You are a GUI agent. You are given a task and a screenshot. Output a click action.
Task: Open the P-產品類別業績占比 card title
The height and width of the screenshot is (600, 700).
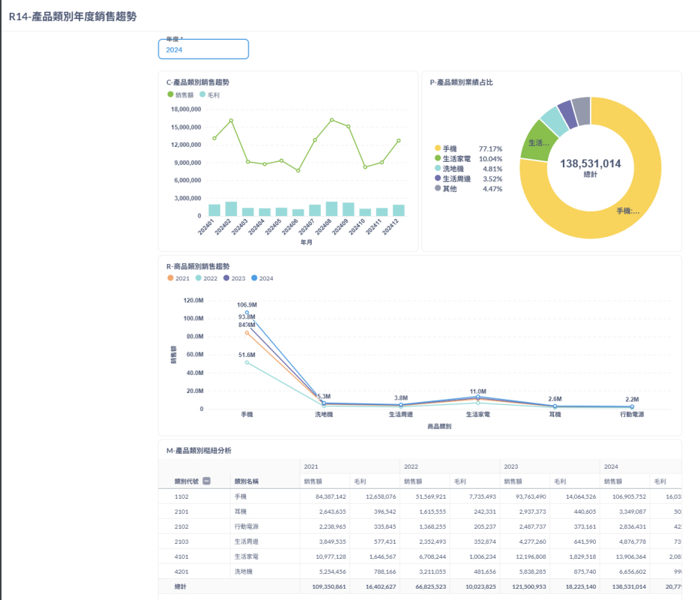pyautogui.click(x=462, y=82)
